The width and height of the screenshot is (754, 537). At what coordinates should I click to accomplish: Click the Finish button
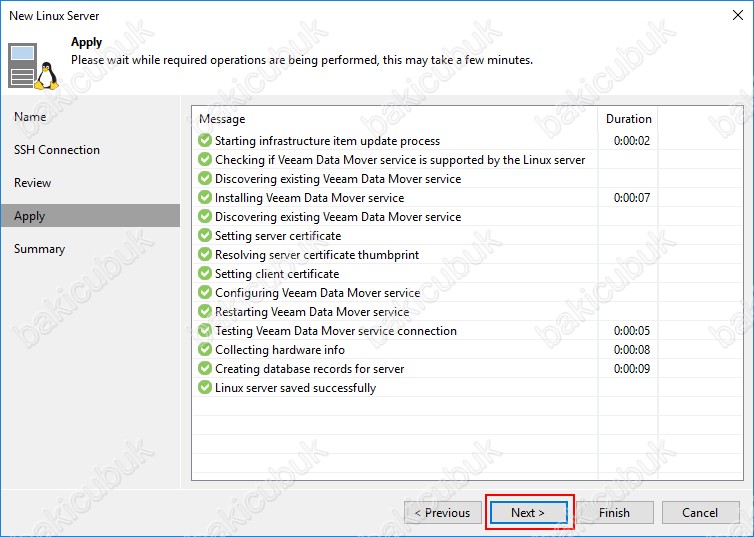[x=615, y=513]
